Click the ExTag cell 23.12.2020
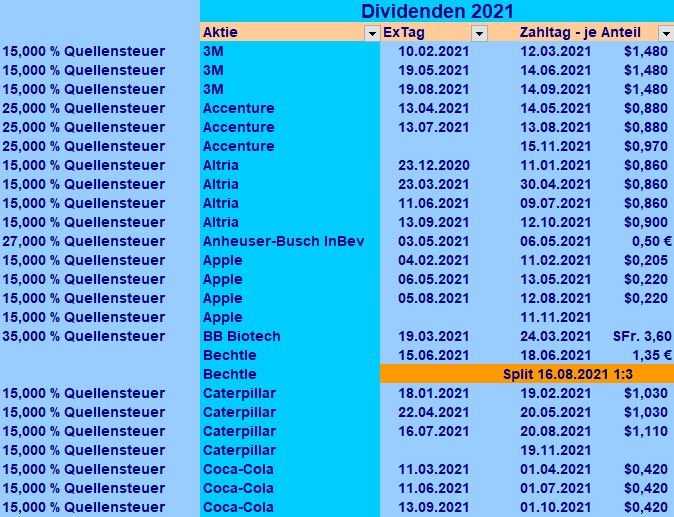 tap(433, 165)
